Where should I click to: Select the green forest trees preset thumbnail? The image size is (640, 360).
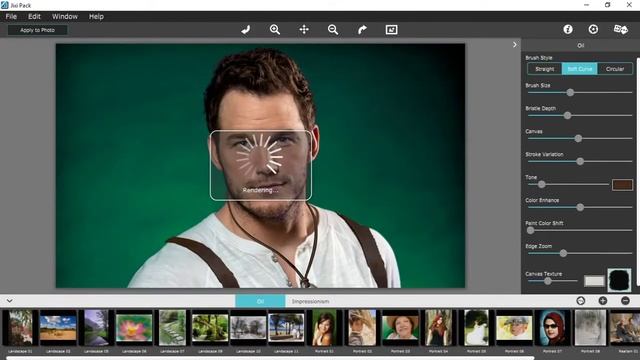[210, 328]
